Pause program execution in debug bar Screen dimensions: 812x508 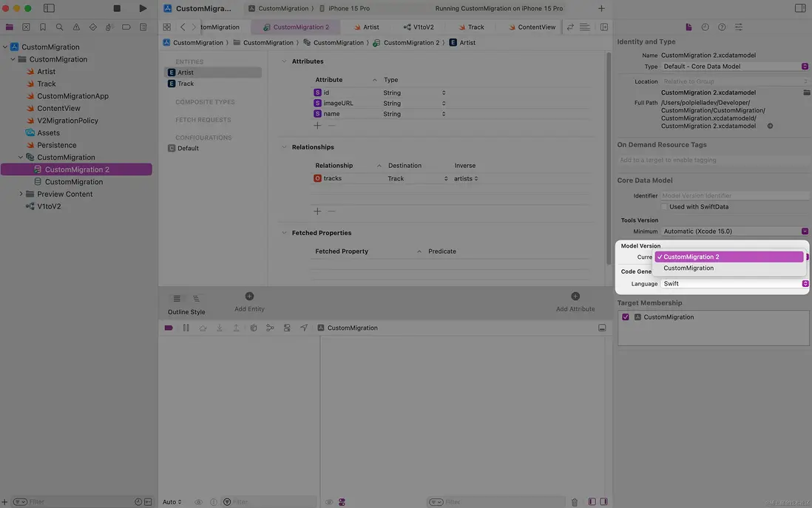pyautogui.click(x=186, y=328)
